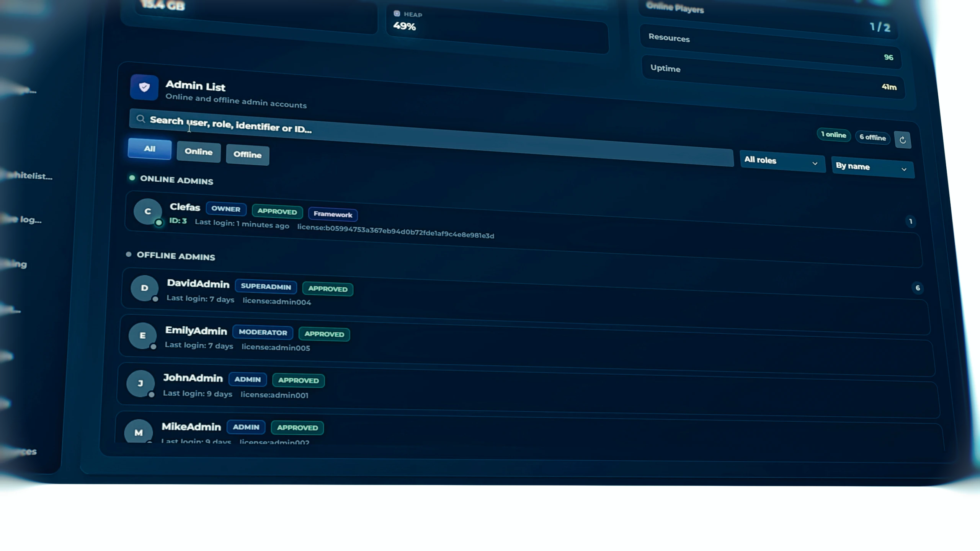
Task: Click the SUPERADMIN badge on DavidAdmin
Action: pyautogui.click(x=266, y=287)
